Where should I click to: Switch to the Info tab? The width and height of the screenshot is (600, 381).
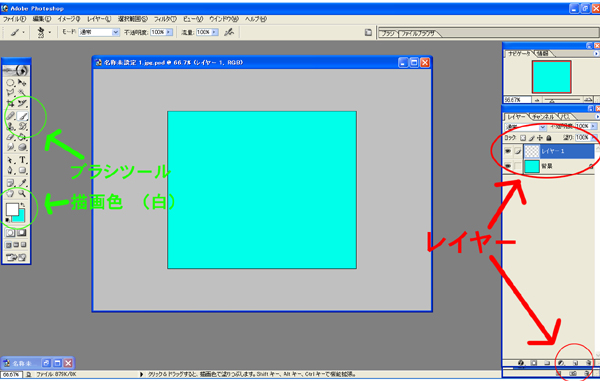click(543, 54)
